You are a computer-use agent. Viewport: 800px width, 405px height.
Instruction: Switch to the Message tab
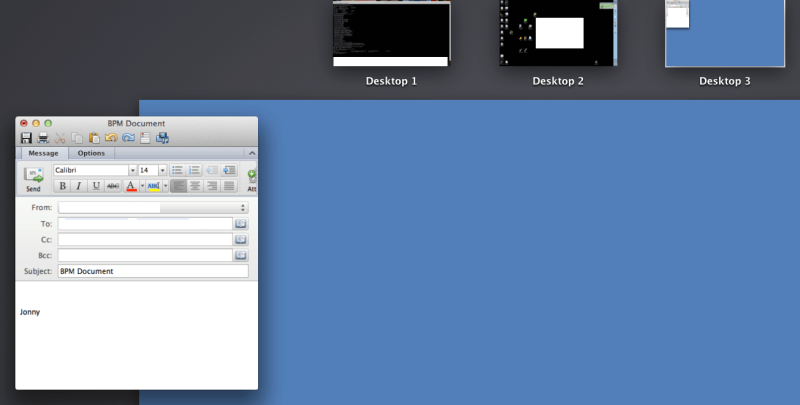tap(43, 153)
